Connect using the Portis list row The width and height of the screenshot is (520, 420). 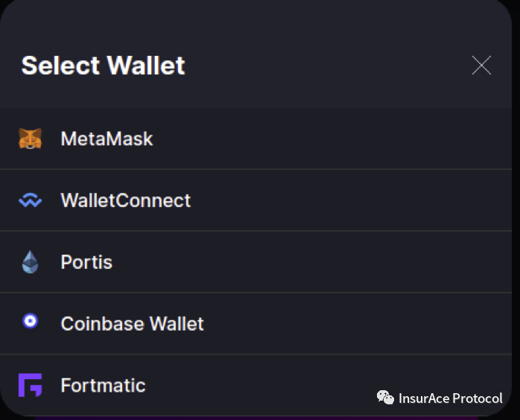(256, 262)
